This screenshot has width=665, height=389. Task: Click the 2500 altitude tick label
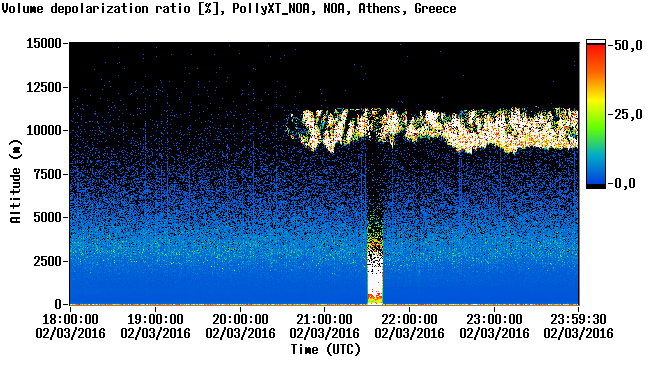pyautogui.click(x=47, y=261)
